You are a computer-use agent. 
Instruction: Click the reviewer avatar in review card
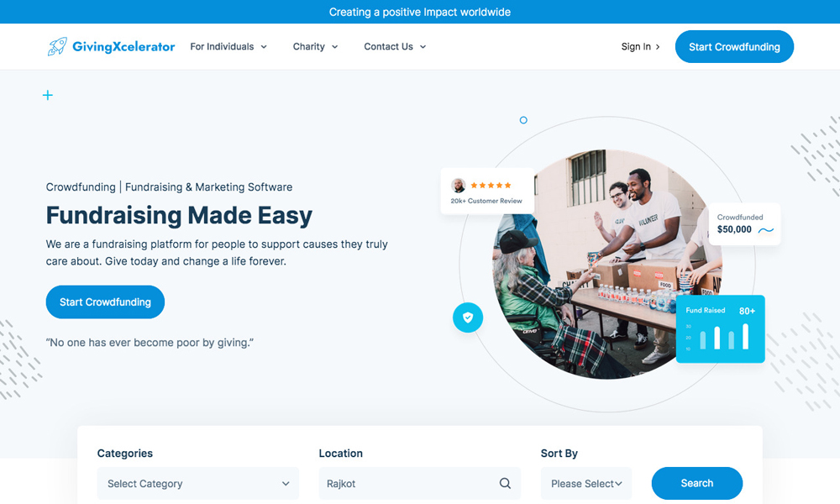pos(459,186)
